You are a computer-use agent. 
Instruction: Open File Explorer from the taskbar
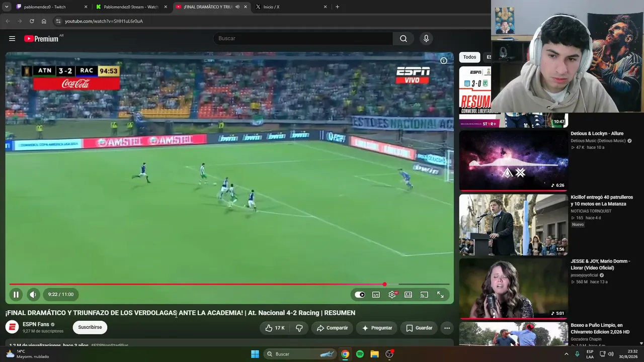point(374,354)
